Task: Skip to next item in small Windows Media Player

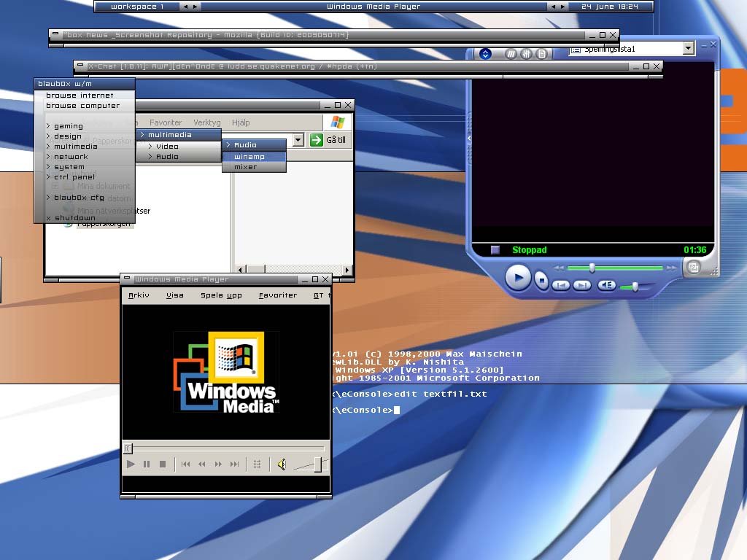Action: click(x=234, y=464)
